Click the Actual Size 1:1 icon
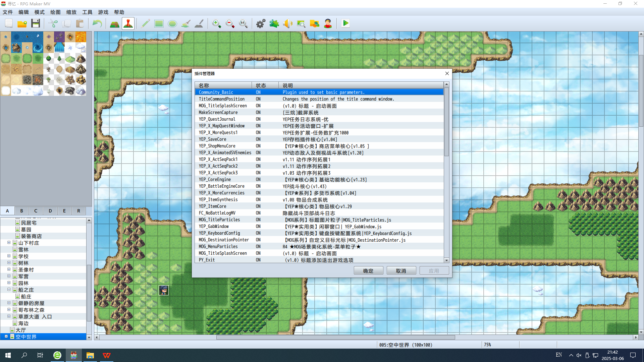This screenshot has width=644, height=362. click(x=244, y=23)
